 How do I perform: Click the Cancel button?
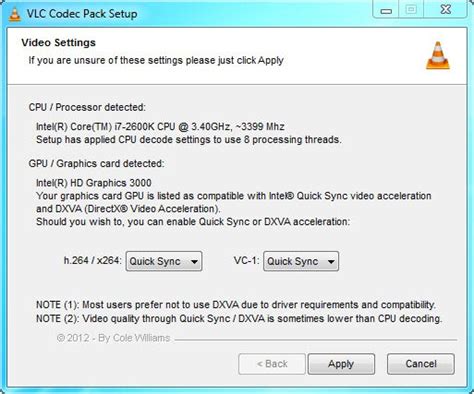click(421, 364)
